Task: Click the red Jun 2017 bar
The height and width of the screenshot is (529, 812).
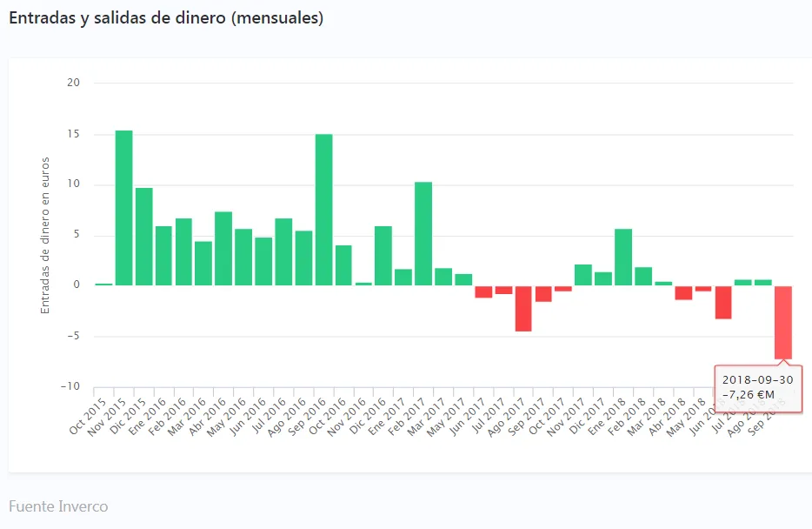Action: click(x=483, y=291)
